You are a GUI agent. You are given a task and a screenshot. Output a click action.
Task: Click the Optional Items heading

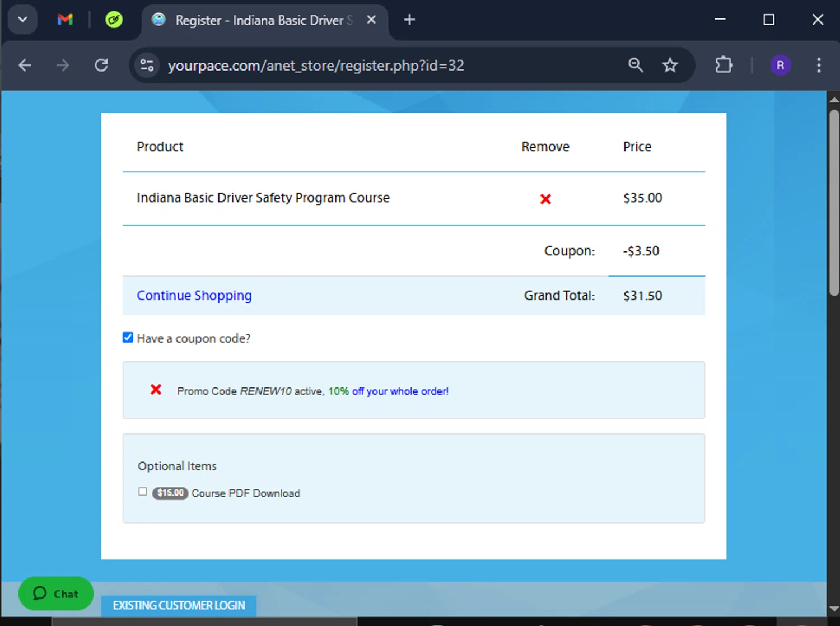click(177, 466)
